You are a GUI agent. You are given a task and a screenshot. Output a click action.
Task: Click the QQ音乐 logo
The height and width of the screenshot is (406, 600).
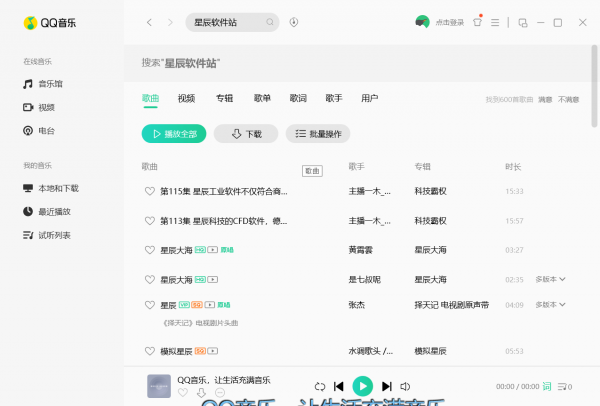click(50, 23)
